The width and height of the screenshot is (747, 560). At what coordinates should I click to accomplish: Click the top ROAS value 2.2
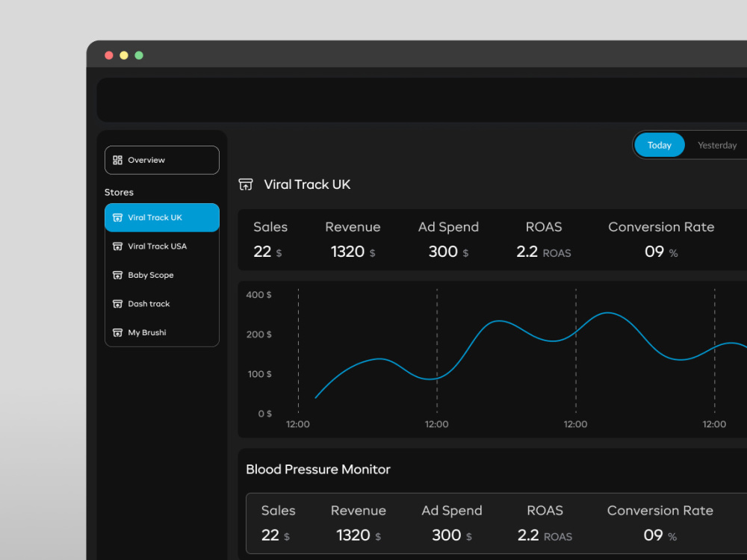[x=527, y=252]
